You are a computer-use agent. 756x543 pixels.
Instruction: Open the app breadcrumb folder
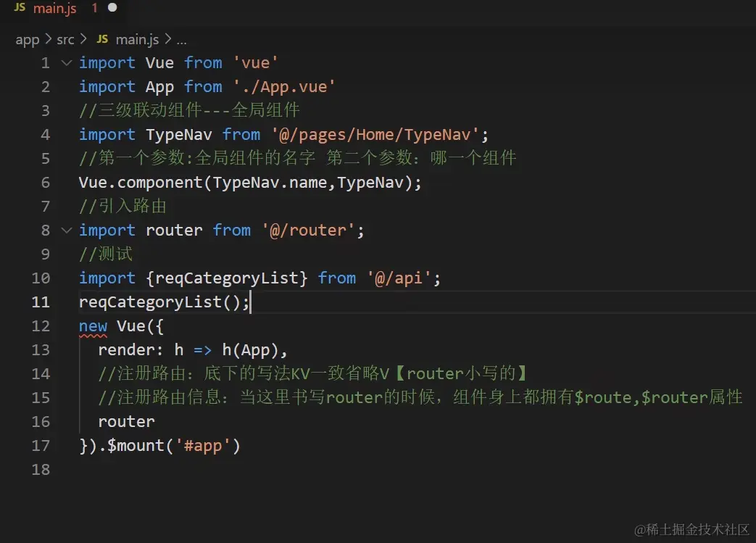[28, 40]
